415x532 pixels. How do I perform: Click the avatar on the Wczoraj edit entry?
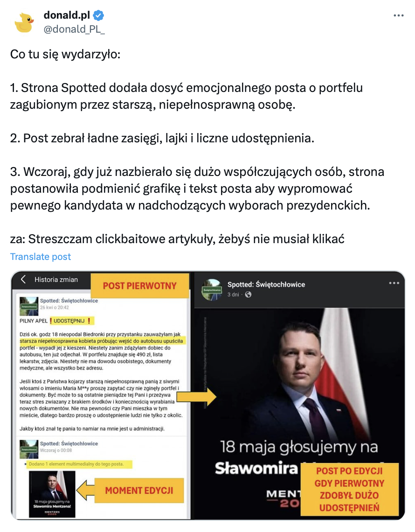pos(29,449)
